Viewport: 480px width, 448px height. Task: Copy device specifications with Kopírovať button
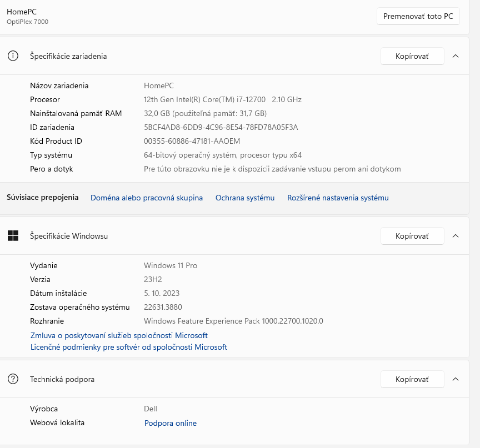pos(412,56)
